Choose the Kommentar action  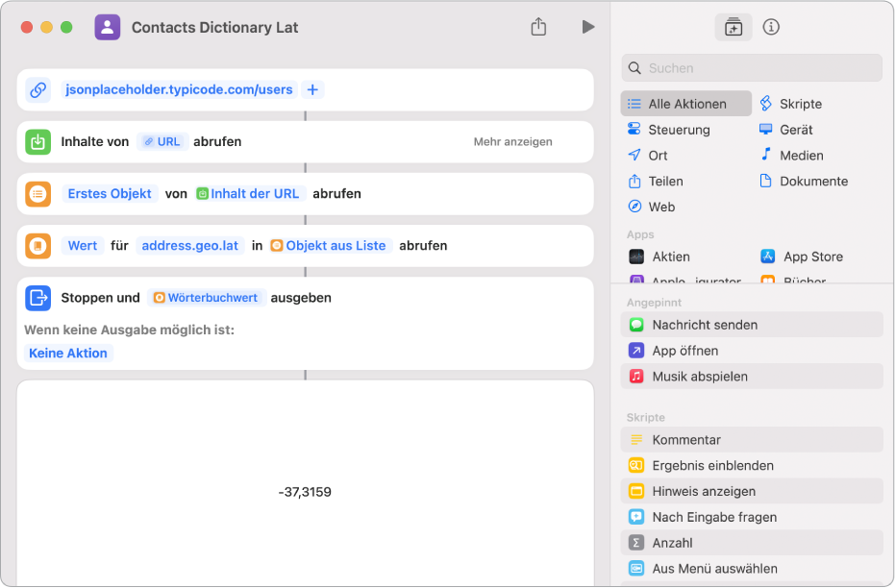[752, 440]
